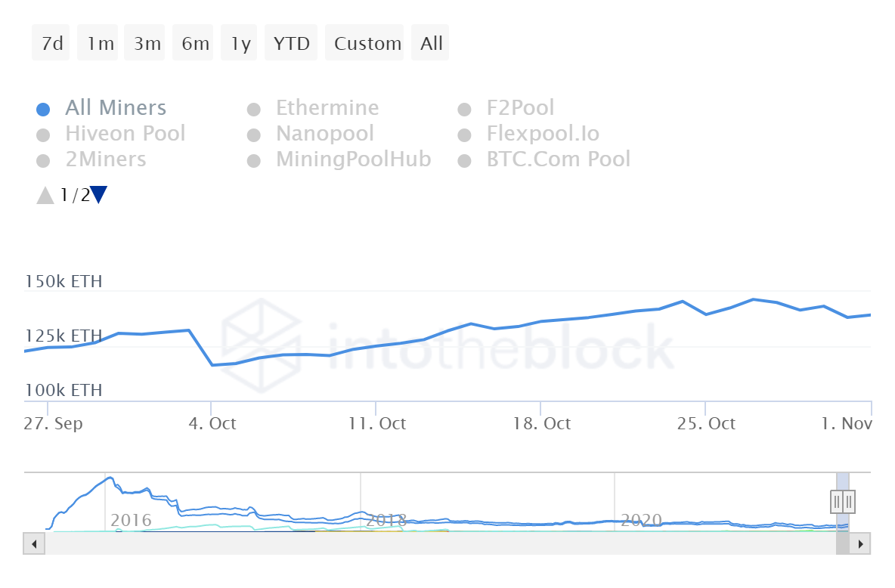895x588 pixels.
Task: Show the Flexpool.Io series
Action: [543, 134]
